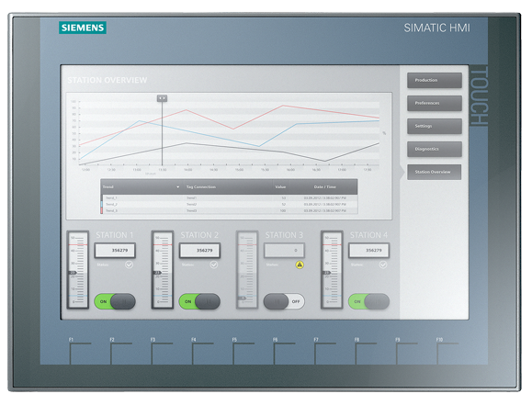Click the Station 2 checkmark status icon
This screenshot has width=532, height=405.
click(x=214, y=264)
